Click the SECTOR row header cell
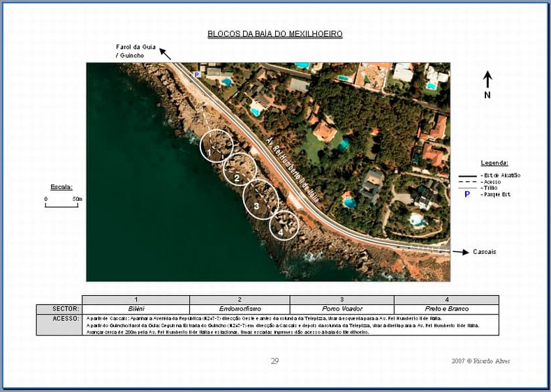The image size is (551, 392). tap(59, 309)
